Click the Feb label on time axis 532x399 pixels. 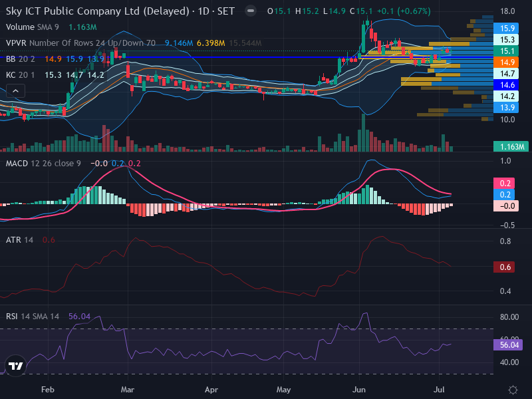click(47, 390)
